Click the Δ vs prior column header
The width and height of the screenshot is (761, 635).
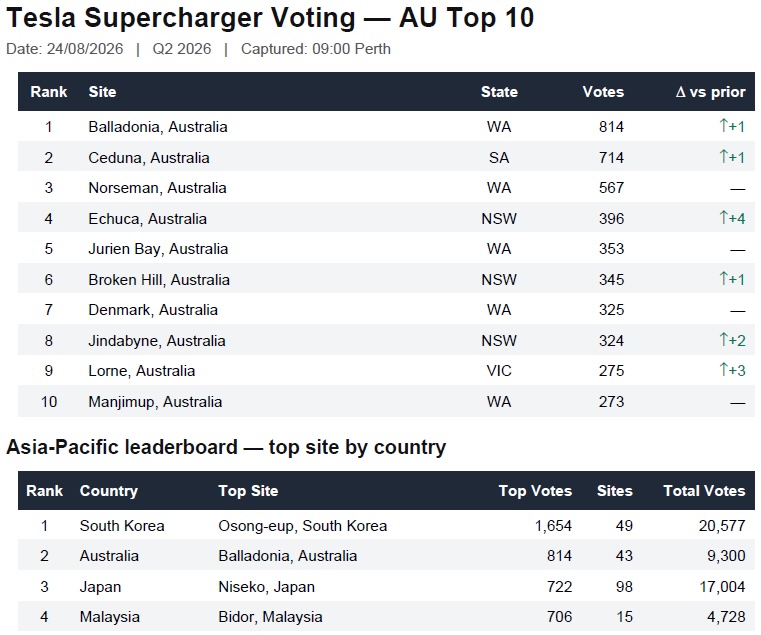(710, 92)
